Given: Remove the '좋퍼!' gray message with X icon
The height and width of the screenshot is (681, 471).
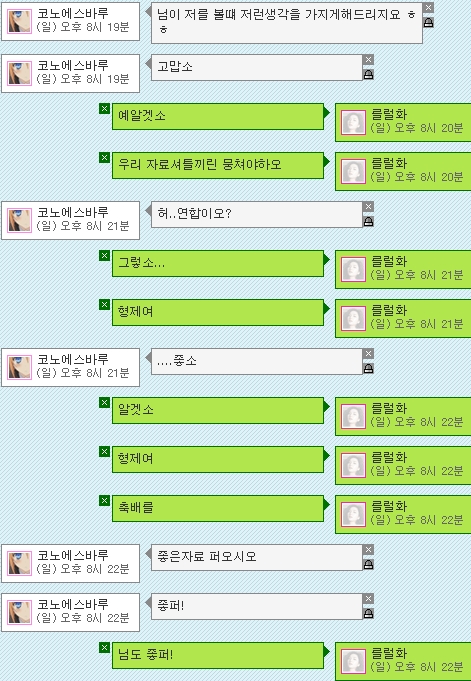Looking at the screenshot, I should click(368, 599).
